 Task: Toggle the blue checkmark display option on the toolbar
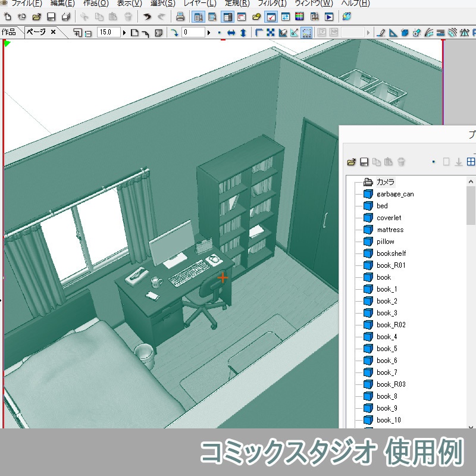tap(271, 18)
